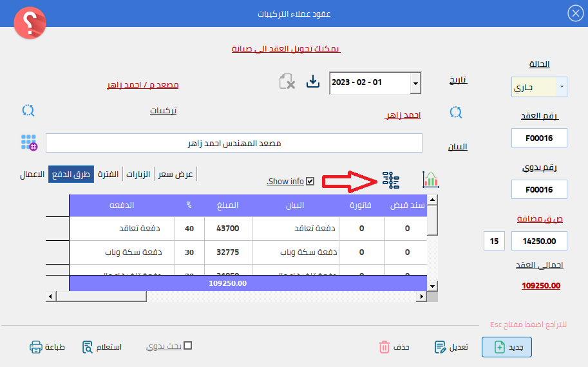Screen dimensions: 588x367
Task: Click refresh icon beside تركيبات label
Action: pos(27,109)
